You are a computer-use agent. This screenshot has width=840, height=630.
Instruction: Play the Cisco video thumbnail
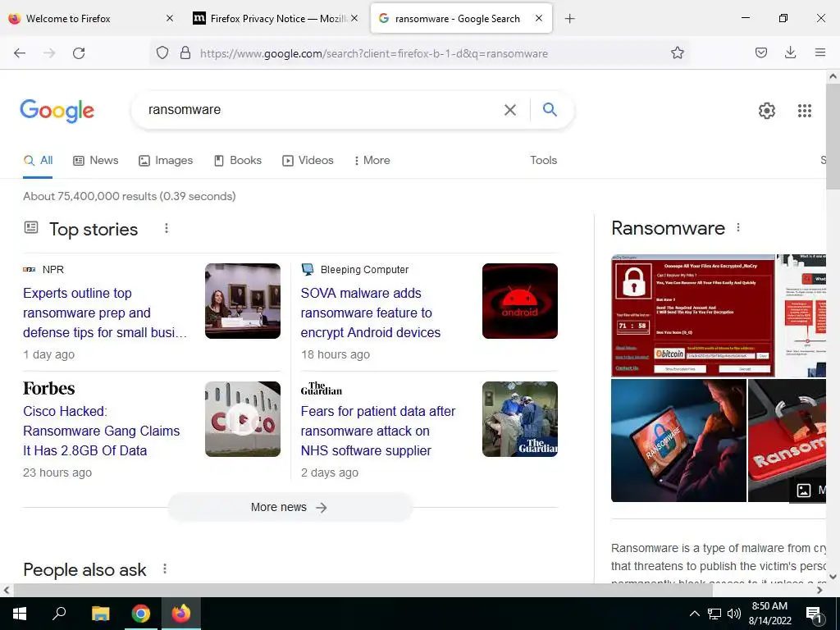click(243, 419)
